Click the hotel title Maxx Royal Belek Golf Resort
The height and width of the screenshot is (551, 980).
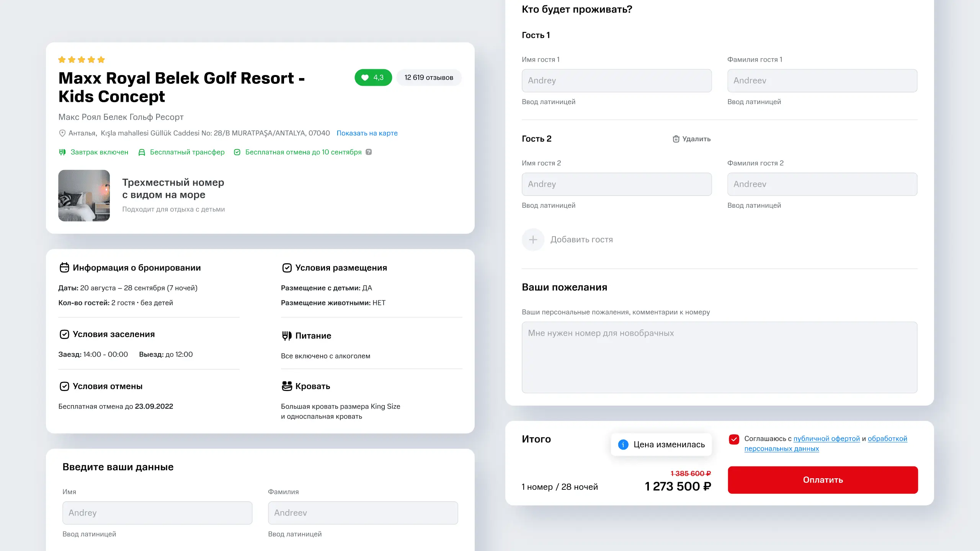[181, 87]
